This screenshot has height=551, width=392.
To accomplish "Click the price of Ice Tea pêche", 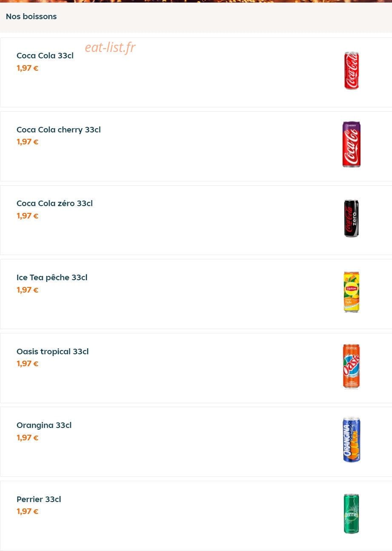I will 28,290.
